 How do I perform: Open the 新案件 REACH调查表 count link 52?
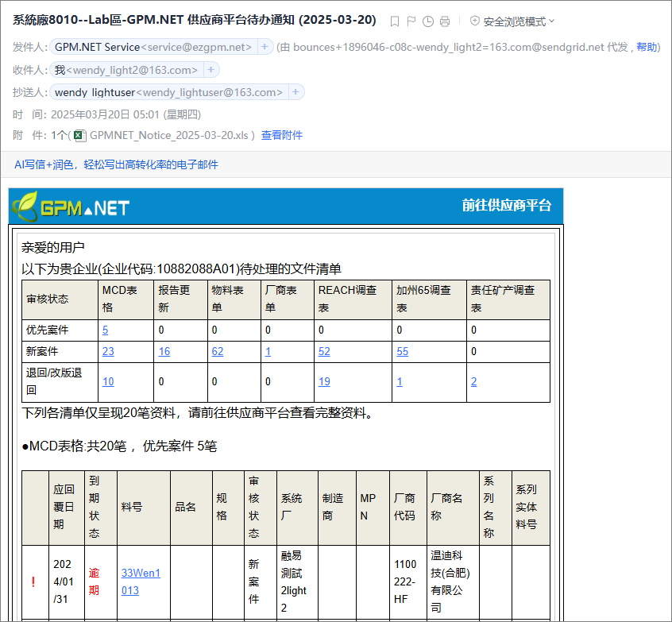click(x=324, y=351)
